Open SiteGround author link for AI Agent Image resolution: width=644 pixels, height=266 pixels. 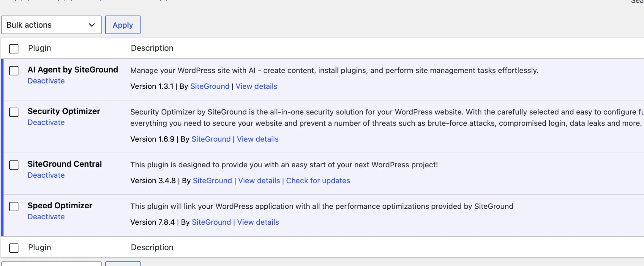pyautogui.click(x=210, y=86)
